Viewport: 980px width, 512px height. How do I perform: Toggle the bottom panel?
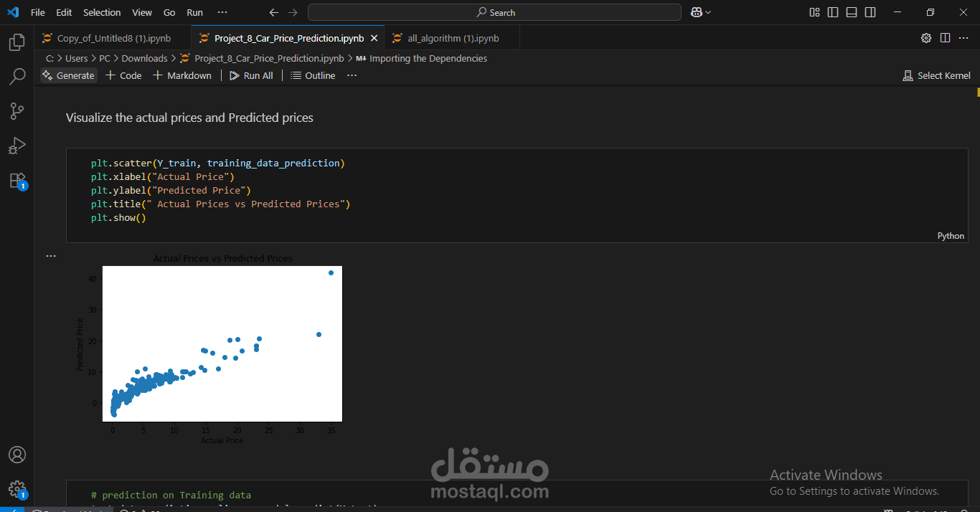point(852,12)
